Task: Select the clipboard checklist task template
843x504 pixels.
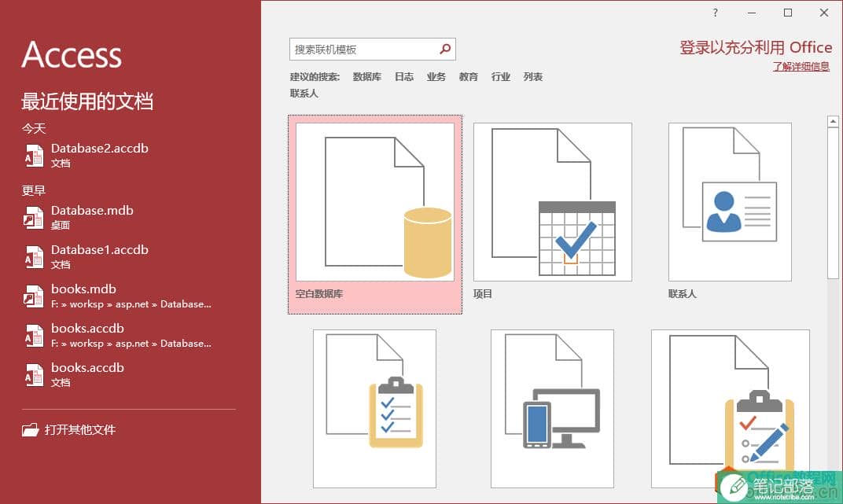Action: (x=375, y=408)
